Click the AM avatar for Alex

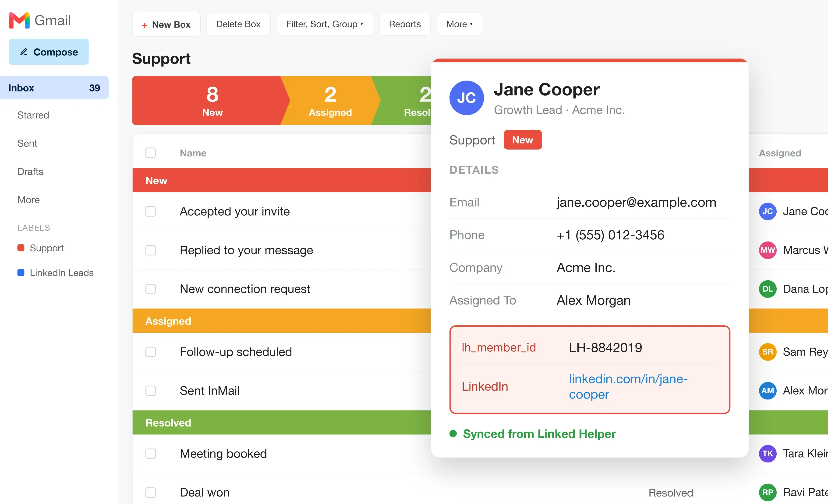(768, 391)
